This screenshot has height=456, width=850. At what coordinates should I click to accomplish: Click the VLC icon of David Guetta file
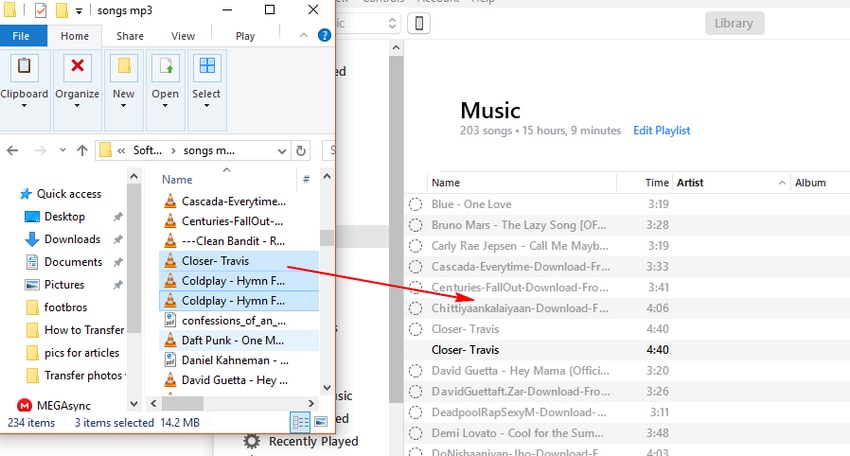pos(170,380)
